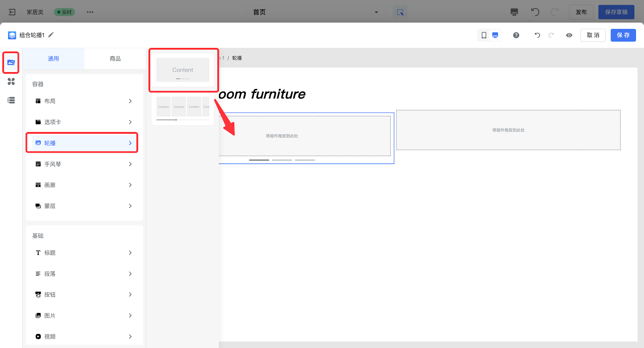Click the 取消 button
The width and height of the screenshot is (644, 348).
click(593, 35)
